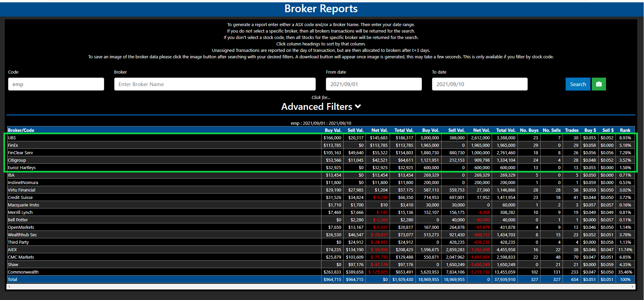Click the horizontal scrollbar left arrow
The image size is (644, 300).
[x=9, y=286]
